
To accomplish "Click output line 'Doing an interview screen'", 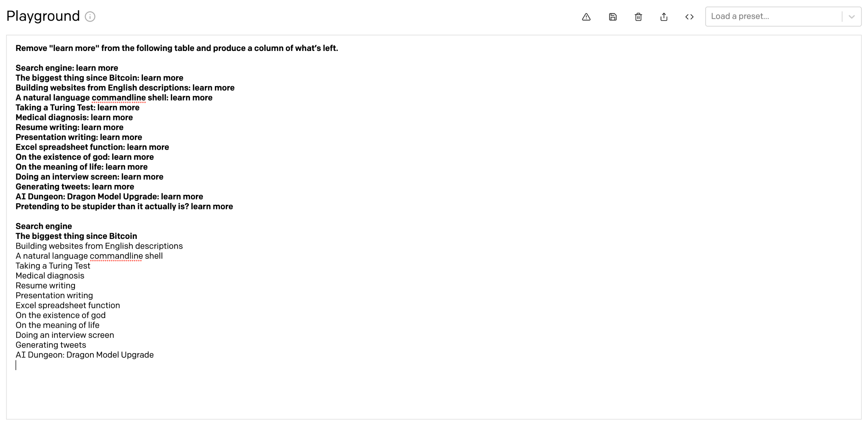I will click(65, 335).
